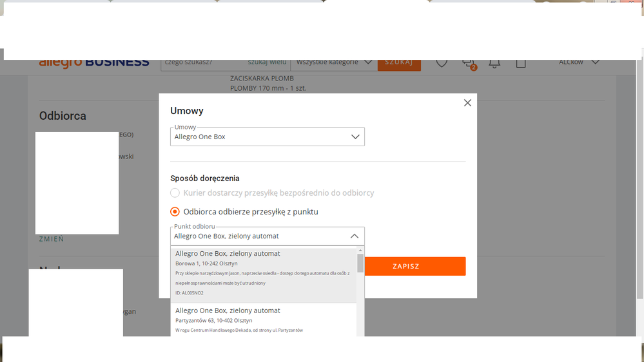Click the pickup list scroll up arrow
Image resolution: width=644 pixels, height=362 pixels.
click(x=360, y=251)
